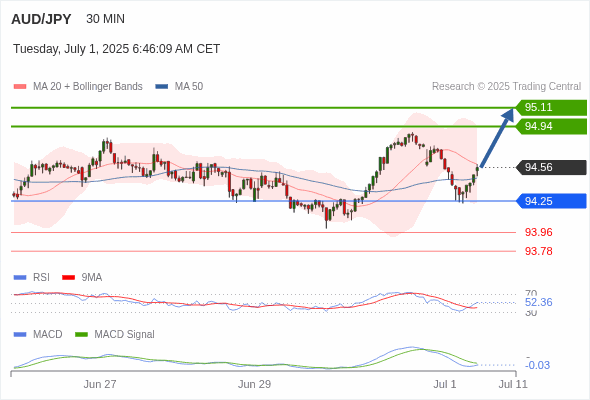Click the 94.94 green price tag

[551, 126]
